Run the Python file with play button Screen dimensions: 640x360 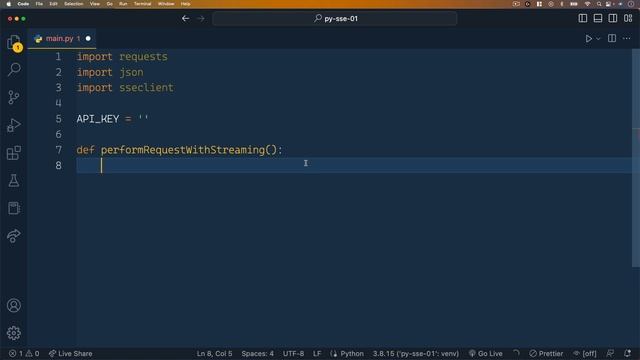(x=589, y=38)
